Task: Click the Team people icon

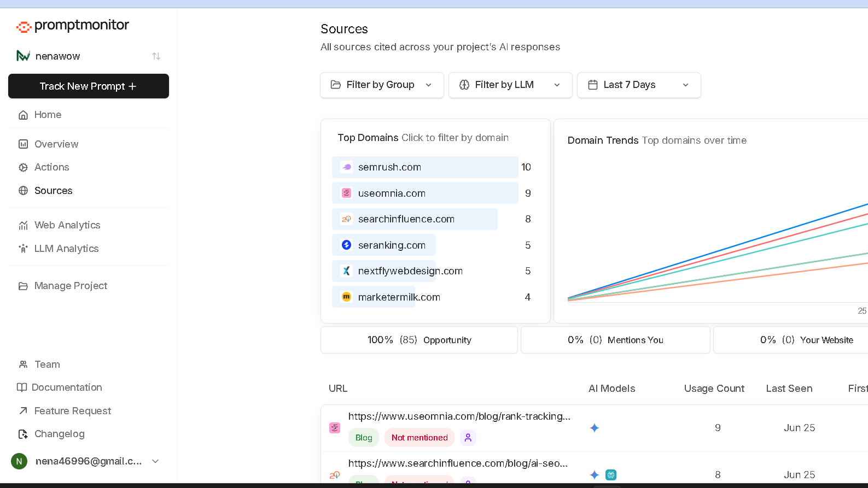Action: coord(23,364)
